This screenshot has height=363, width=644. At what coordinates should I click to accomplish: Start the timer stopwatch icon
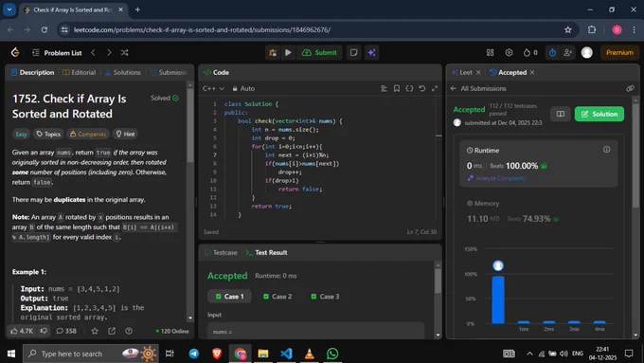point(552,53)
